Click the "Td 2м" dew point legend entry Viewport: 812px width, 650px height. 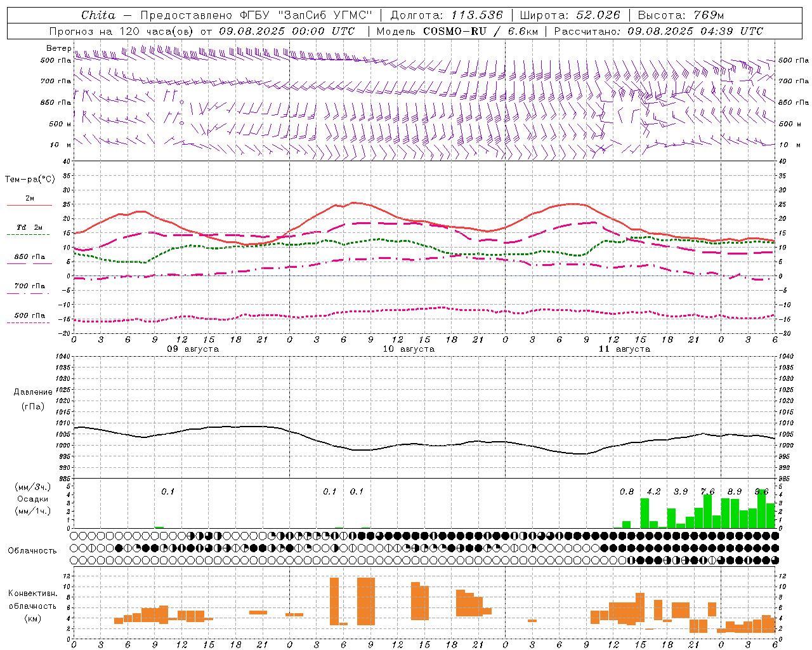(x=29, y=227)
